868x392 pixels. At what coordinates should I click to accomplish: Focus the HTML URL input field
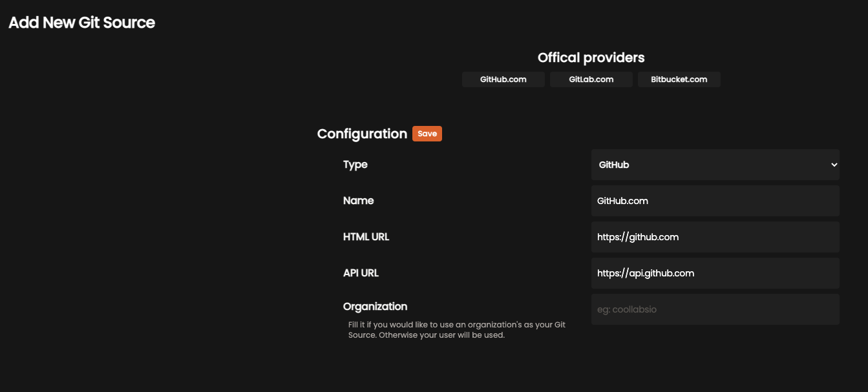click(715, 237)
